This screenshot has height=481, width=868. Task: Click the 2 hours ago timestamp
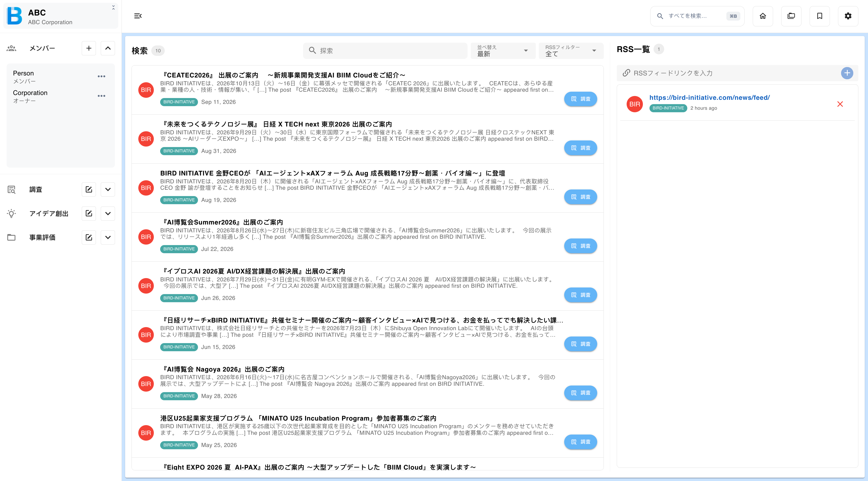tap(704, 108)
